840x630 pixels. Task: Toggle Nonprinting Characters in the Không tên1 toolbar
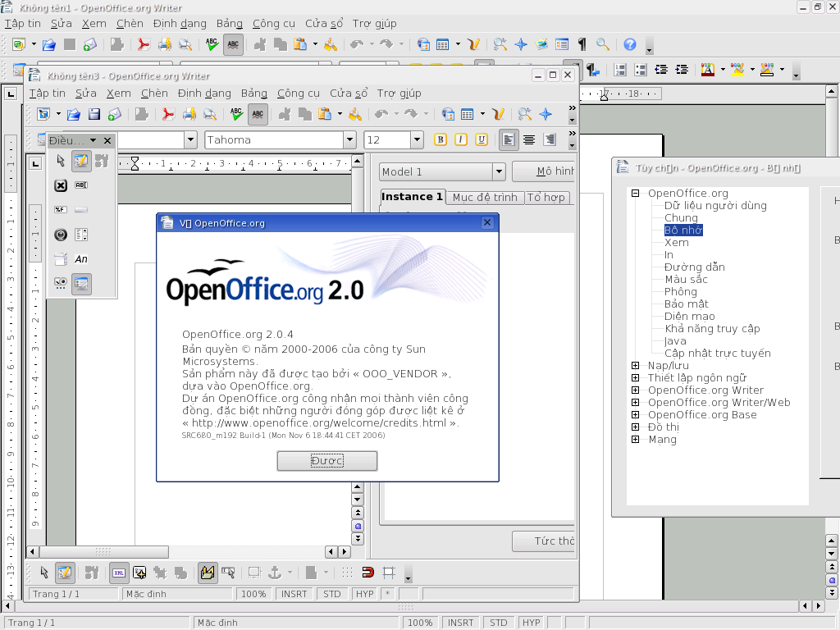point(582,44)
